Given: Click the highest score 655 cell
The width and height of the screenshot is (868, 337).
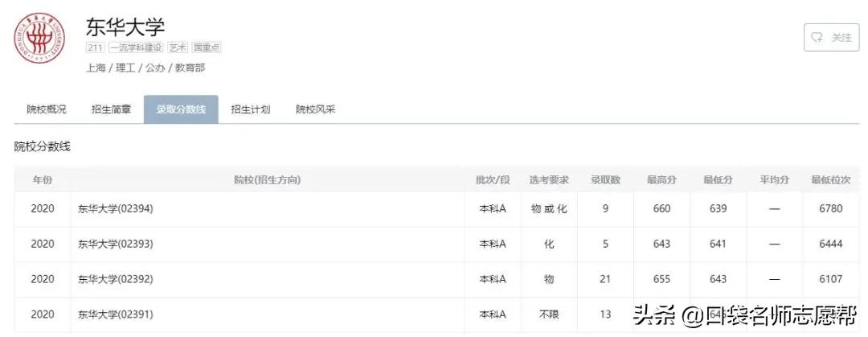Looking at the screenshot, I should [x=661, y=279].
